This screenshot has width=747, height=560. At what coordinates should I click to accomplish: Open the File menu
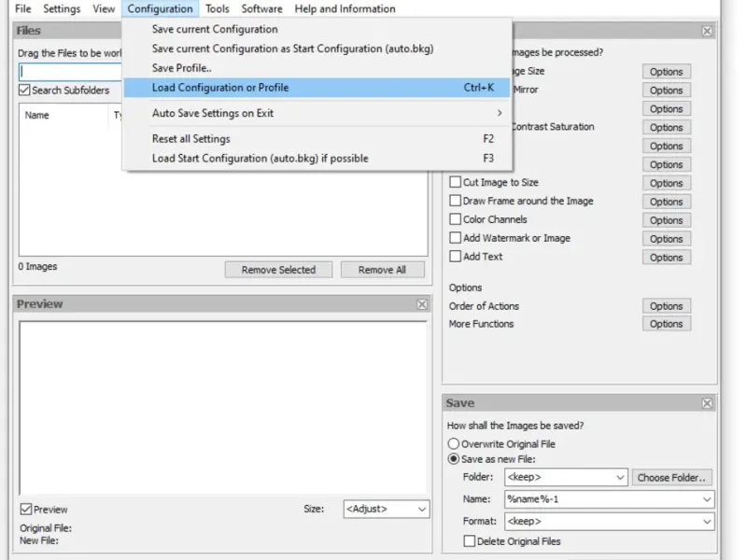[22, 8]
